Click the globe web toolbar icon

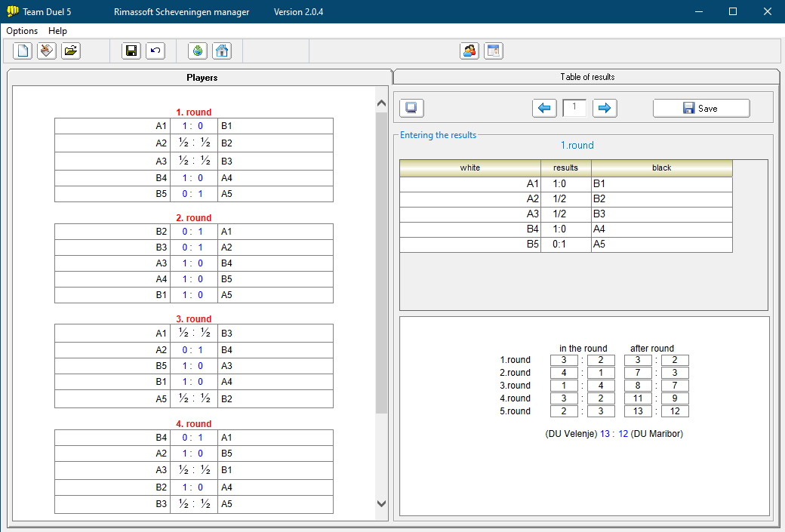click(198, 51)
